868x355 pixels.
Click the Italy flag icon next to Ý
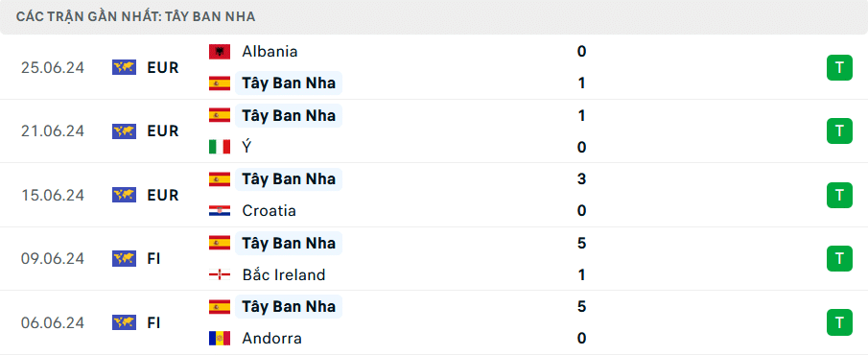220,147
